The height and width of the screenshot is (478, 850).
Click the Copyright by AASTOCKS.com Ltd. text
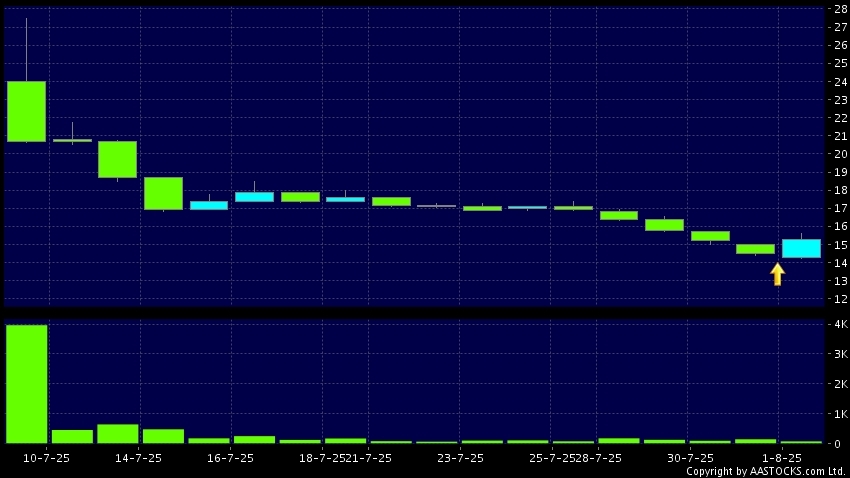(x=766, y=471)
